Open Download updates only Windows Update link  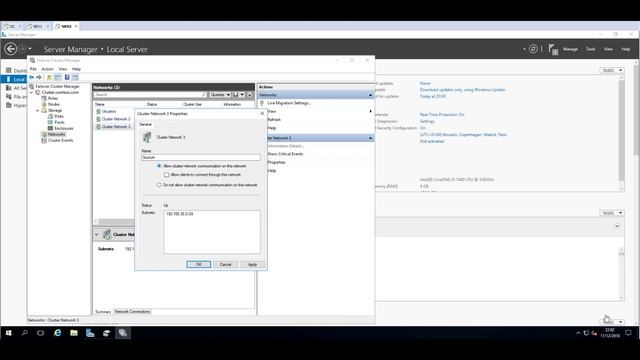pyautogui.click(x=462, y=90)
